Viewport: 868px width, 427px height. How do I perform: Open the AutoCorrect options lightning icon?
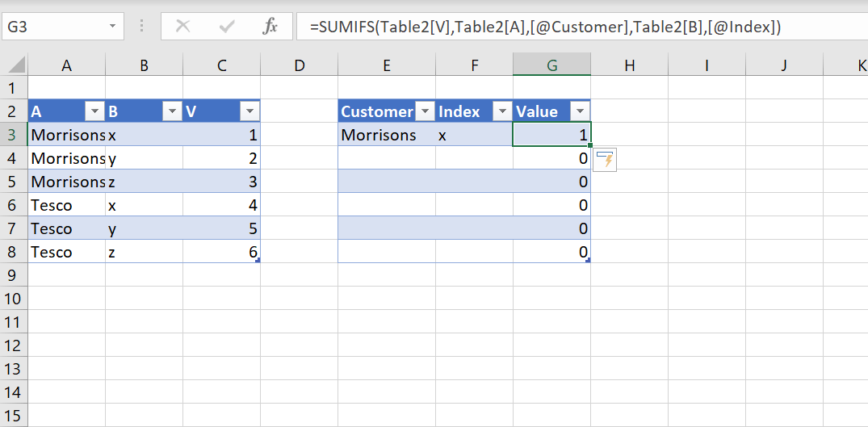[606, 160]
